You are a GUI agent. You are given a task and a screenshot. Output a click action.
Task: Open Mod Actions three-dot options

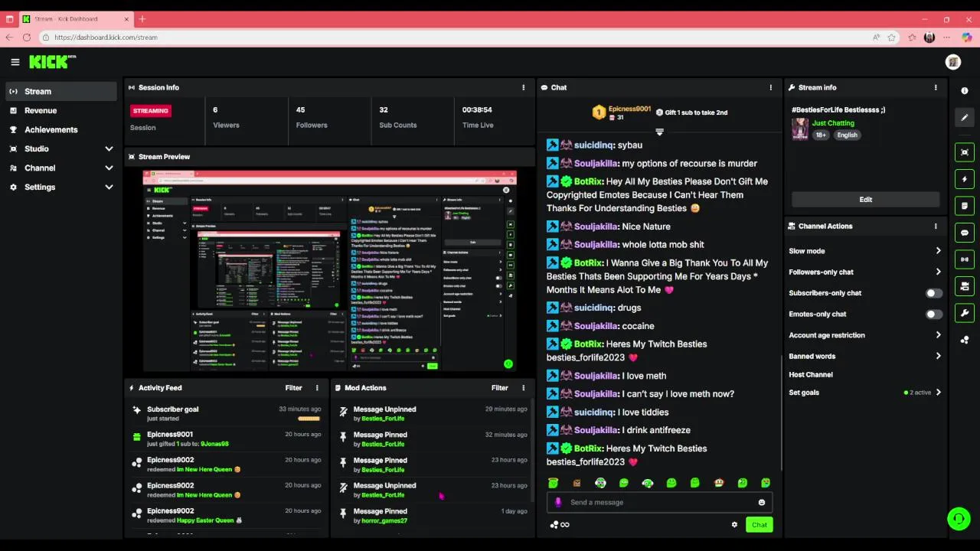coord(524,388)
